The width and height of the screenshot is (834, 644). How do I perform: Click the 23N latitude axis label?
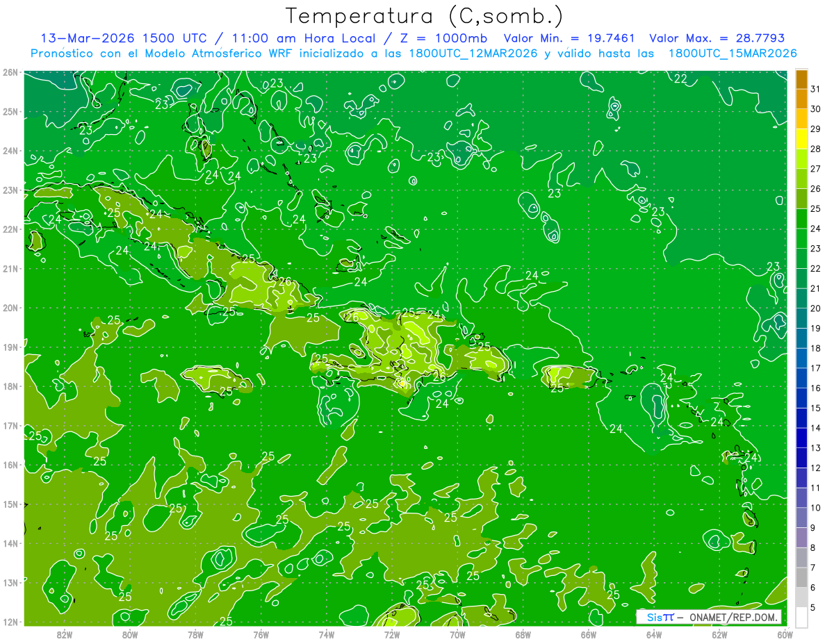tap(10, 190)
